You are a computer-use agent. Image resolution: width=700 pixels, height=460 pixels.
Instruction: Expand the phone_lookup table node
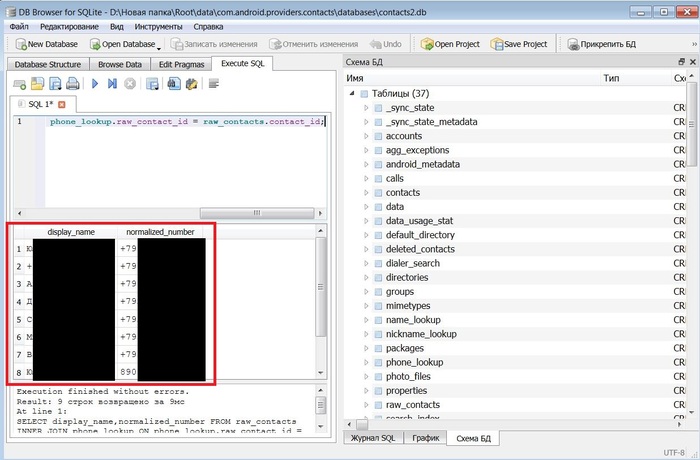366,362
